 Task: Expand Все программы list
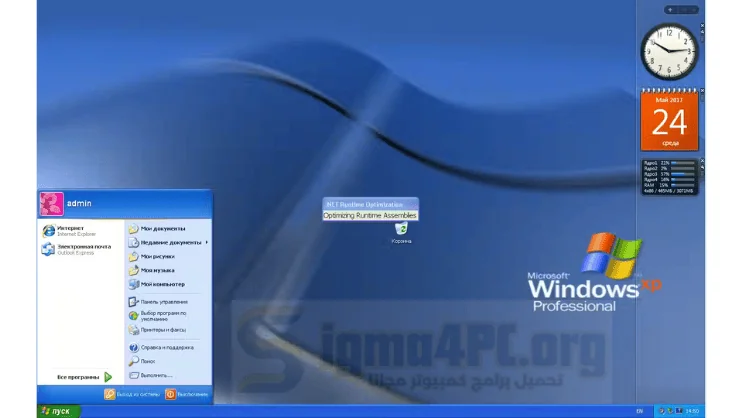coord(83,377)
